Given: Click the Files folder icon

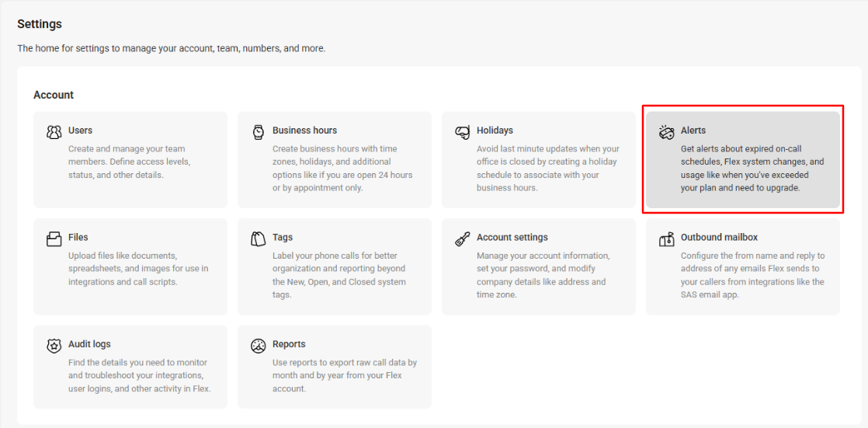Looking at the screenshot, I should [x=54, y=238].
